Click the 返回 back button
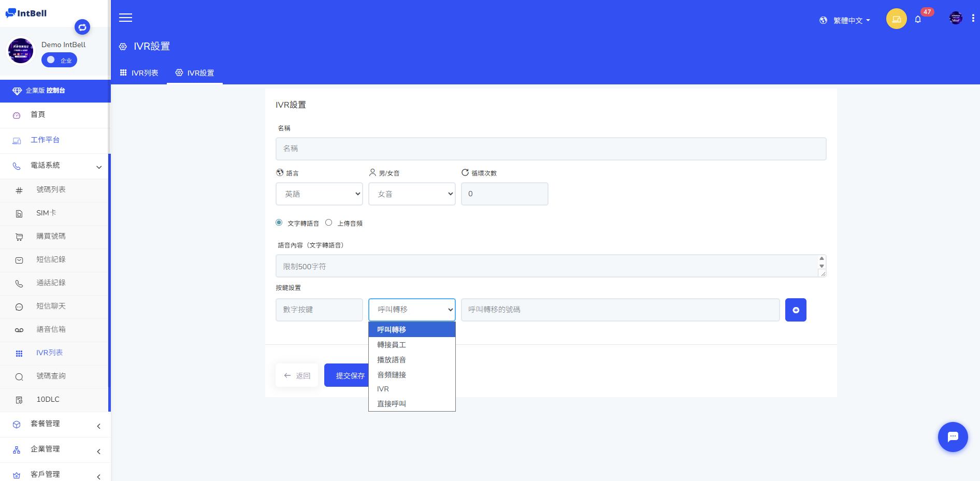The height and width of the screenshot is (481, 980). pyautogui.click(x=297, y=375)
